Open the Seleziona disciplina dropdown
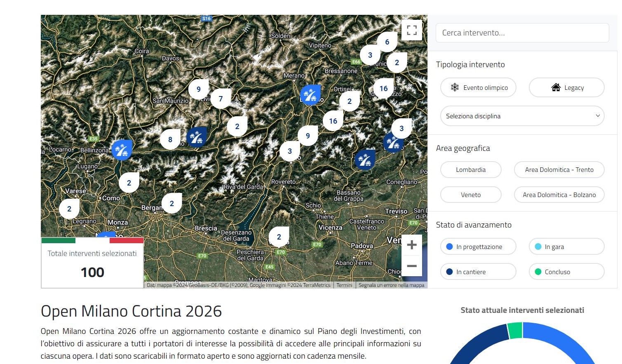Image resolution: width=622 pixels, height=364 pixels. coord(522,116)
